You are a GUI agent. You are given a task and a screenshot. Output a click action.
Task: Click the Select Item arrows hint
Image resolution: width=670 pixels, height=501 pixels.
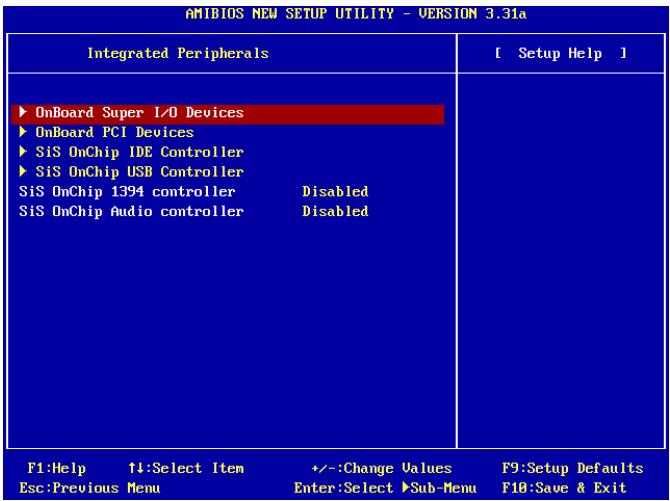coord(186,469)
